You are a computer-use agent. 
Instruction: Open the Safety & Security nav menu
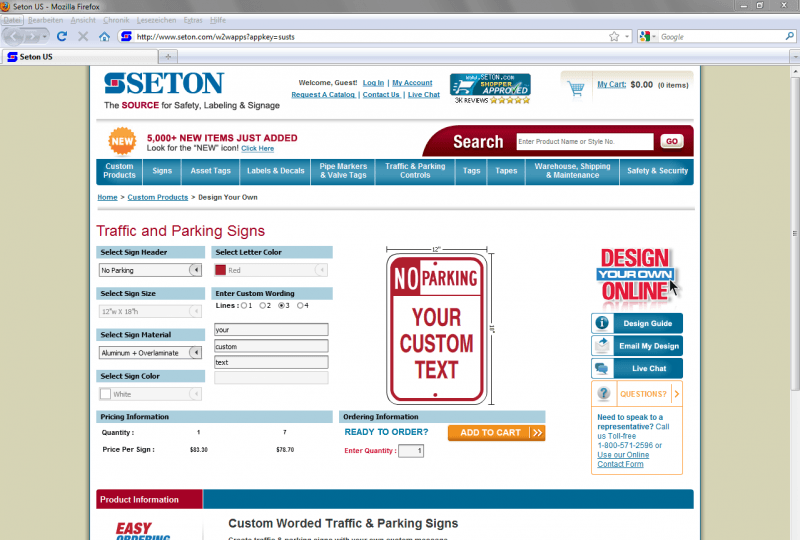pos(657,171)
